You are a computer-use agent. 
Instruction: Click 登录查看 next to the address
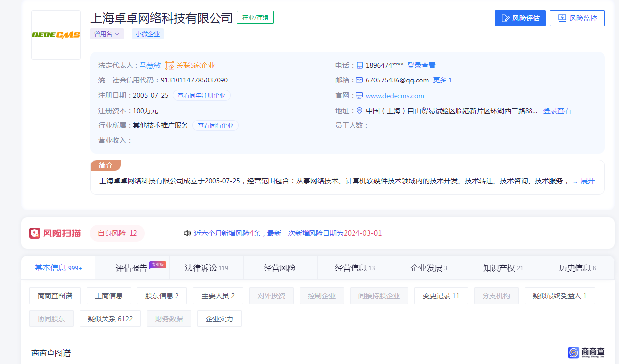(x=557, y=111)
